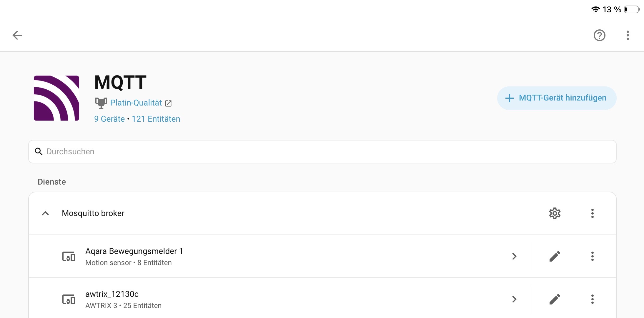Open Mosquitto broker settings gear
The width and height of the screenshot is (644, 318).
click(x=555, y=213)
